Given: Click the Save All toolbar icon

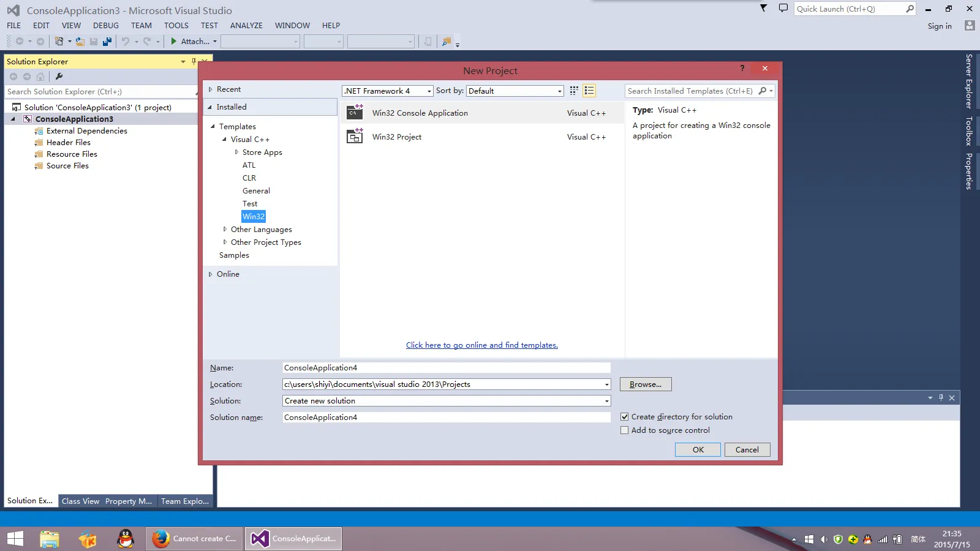Looking at the screenshot, I should click(107, 41).
